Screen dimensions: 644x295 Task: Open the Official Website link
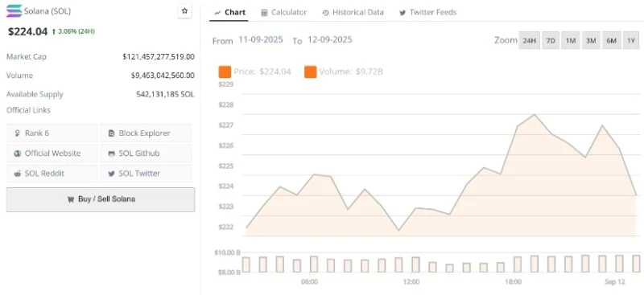pyautogui.click(x=52, y=154)
